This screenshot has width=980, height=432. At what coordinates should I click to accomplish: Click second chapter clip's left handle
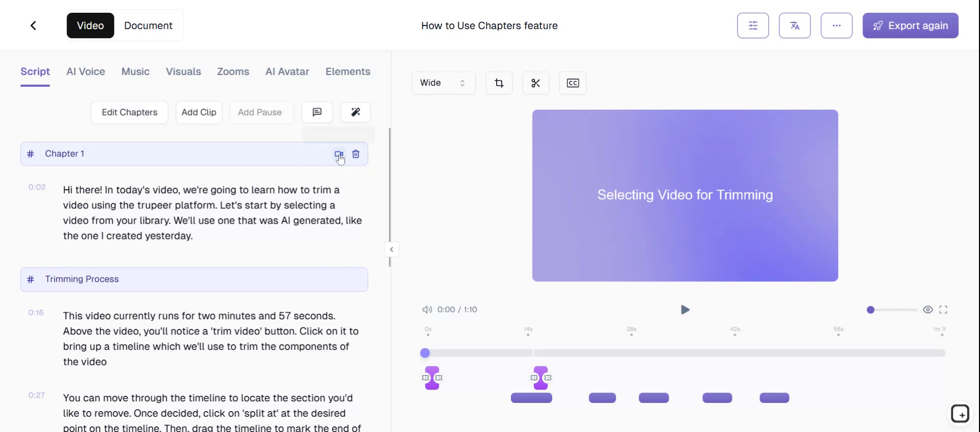click(534, 378)
